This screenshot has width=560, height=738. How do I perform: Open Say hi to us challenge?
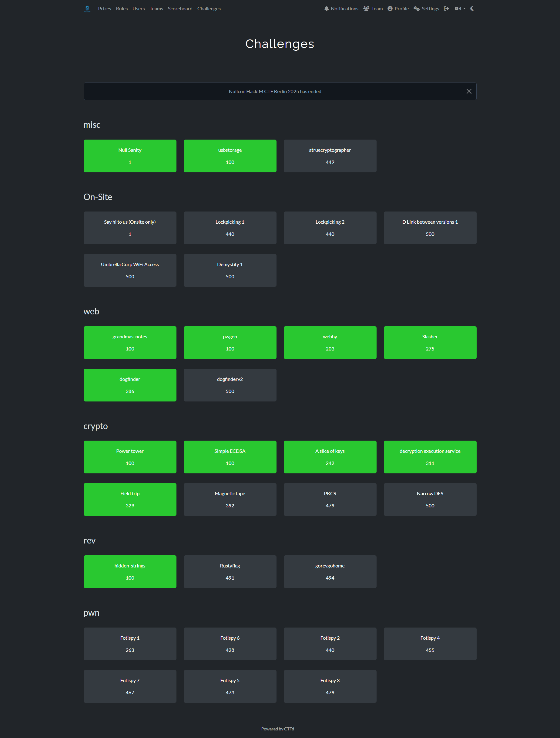pos(130,228)
